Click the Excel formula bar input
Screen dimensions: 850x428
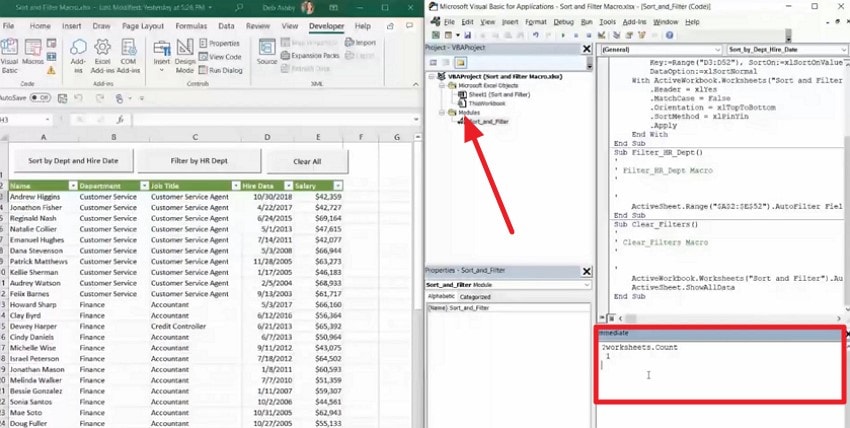[271, 119]
